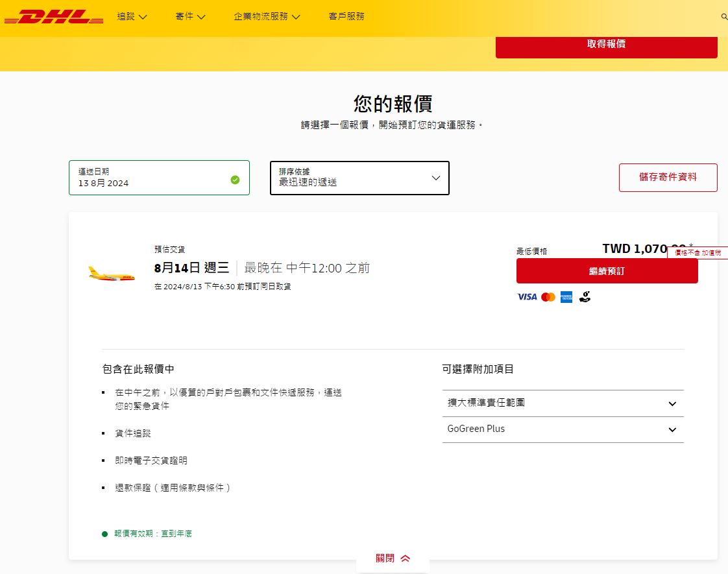Expand 擴大標準責任範圍 option
This screenshot has height=574, width=728.
coord(563,403)
